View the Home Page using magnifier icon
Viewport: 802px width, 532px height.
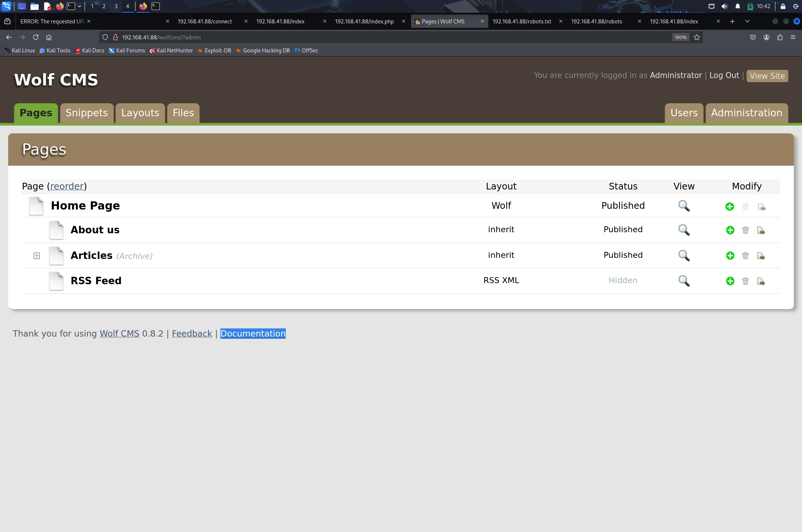coord(684,206)
